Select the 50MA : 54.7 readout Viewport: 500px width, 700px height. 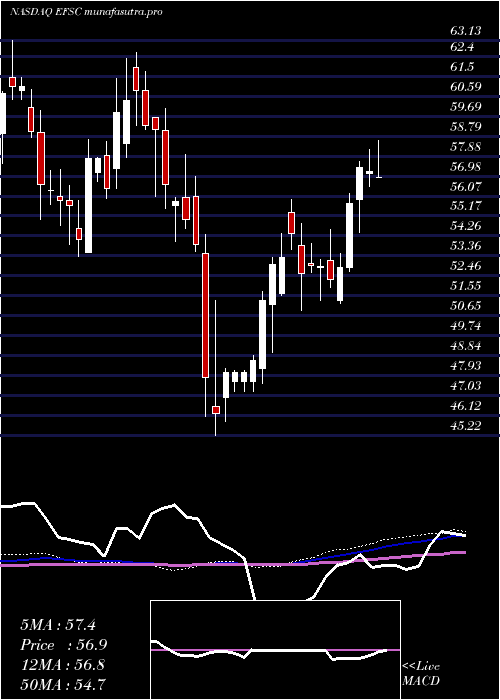click(x=63, y=685)
